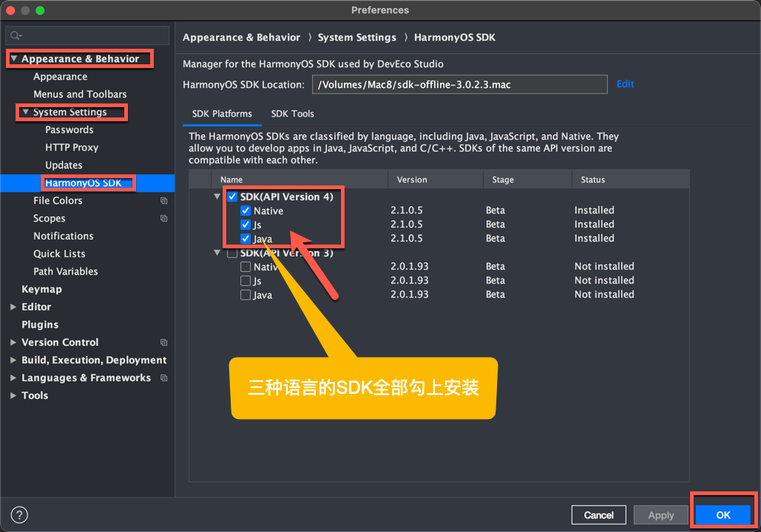Image resolution: width=761 pixels, height=532 pixels.
Task: Open Keymap settings
Action: pyautogui.click(x=41, y=289)
